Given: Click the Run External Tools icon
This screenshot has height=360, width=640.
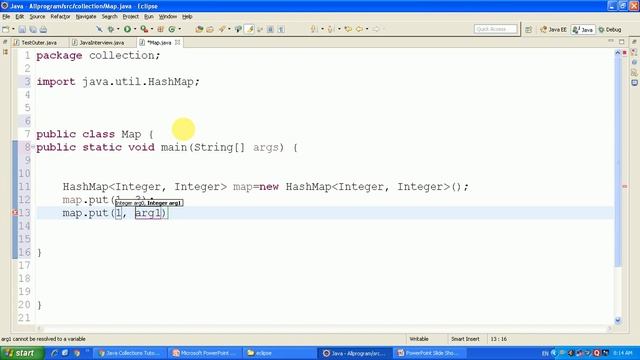Looking at the screenshot, I should tap(144, 29).
